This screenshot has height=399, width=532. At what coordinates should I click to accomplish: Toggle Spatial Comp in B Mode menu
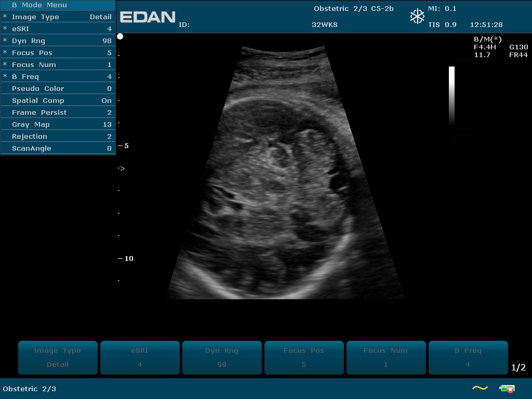[x=58, y=101]
